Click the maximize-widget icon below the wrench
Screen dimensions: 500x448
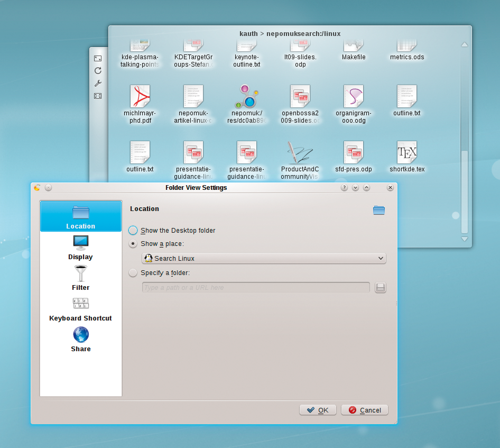(x=98, y=96)
